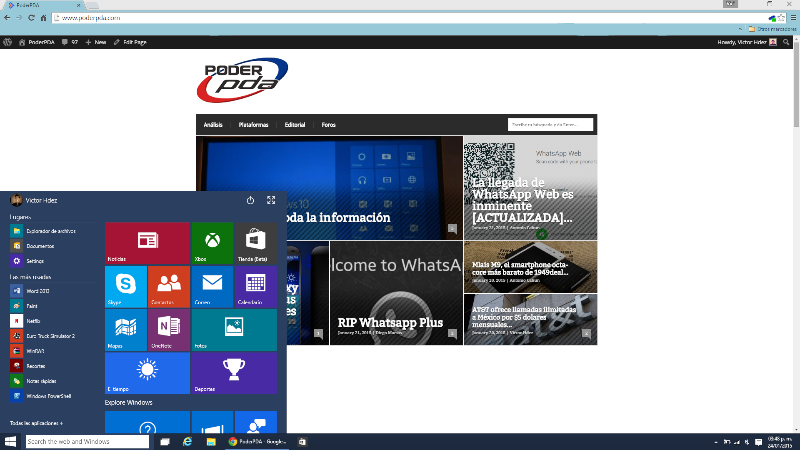Viewport: 800px width, 450px height.
Task: Expand Start menu to full screen
Action: pos(271,201)
